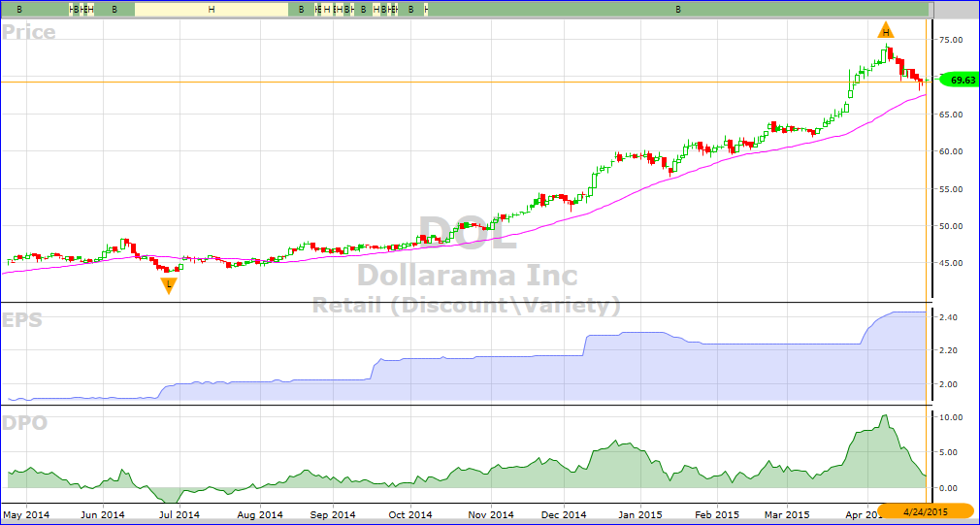This screenshot has height=525, width=980.
Task: Click the 5.00 DPO axis value
Action: pyautogui.click(x=950, y=452)
